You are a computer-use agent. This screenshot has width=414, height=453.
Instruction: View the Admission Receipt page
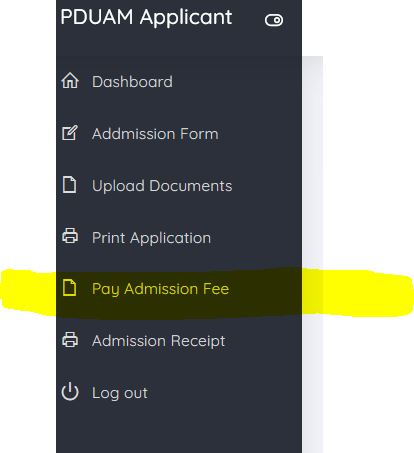tap(159, 341)
